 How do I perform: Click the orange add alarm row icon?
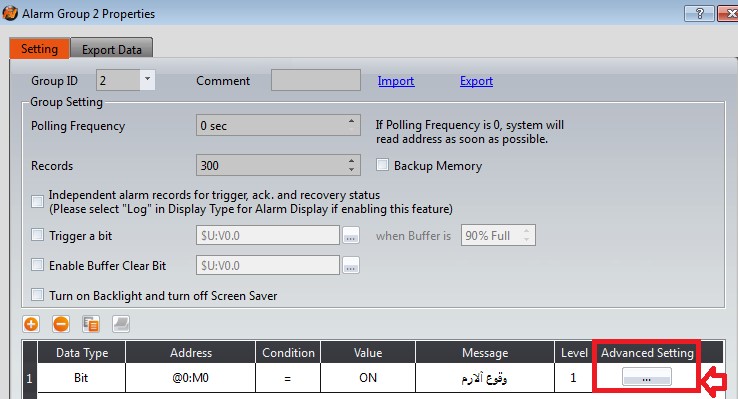[31, 324]
